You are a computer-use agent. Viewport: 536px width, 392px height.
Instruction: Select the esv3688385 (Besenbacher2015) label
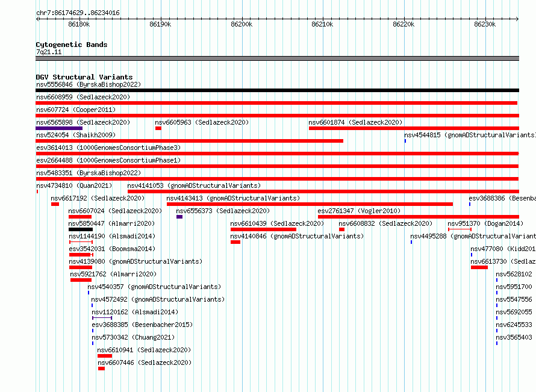(142, 325)
